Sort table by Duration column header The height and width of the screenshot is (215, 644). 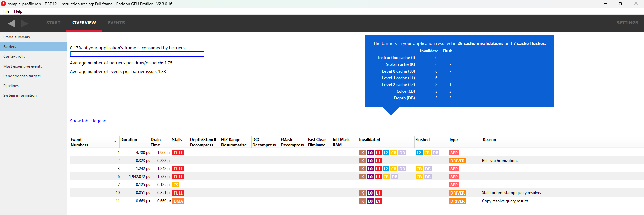point(129,140)
